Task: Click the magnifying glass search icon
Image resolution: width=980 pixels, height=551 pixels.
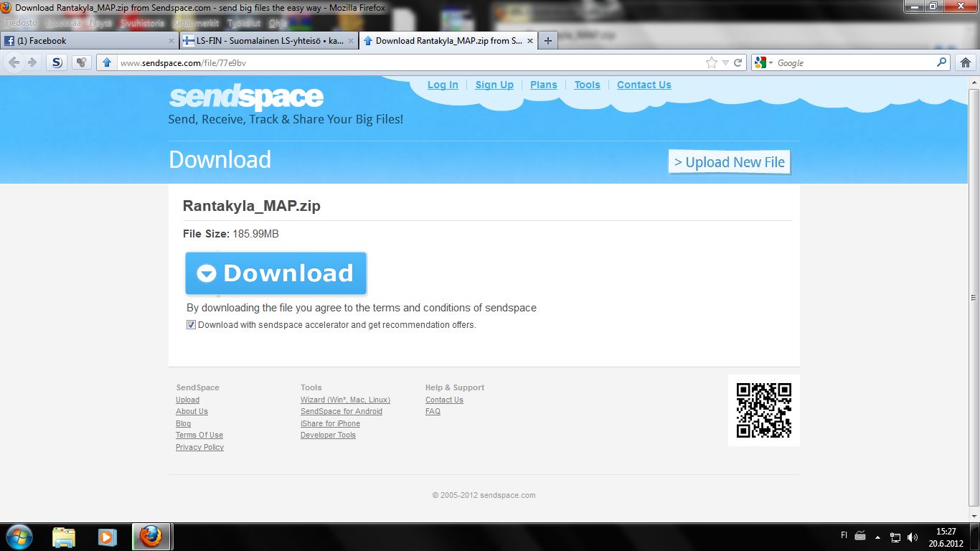Action: (942, 62)
